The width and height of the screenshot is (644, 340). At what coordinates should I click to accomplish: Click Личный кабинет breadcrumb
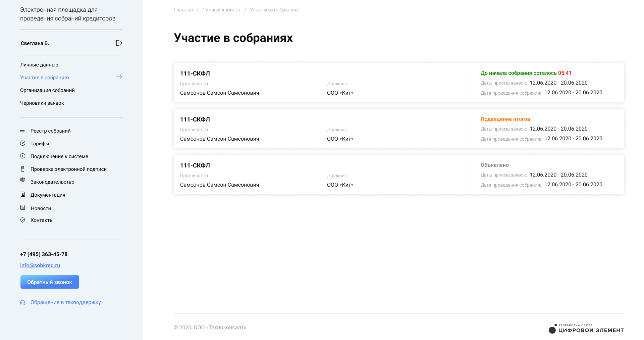coord(221,10)
